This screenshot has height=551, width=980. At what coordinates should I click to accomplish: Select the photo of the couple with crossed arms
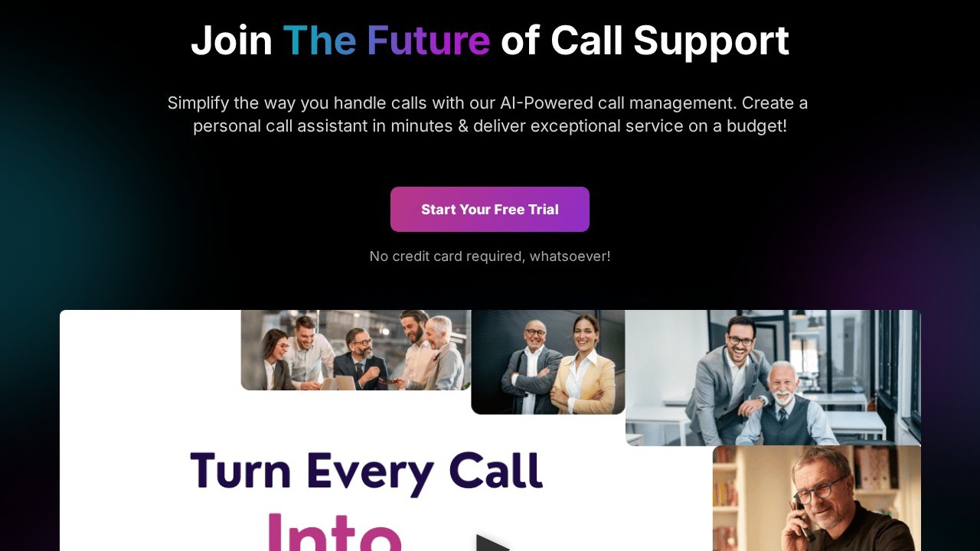coord(548,362)
